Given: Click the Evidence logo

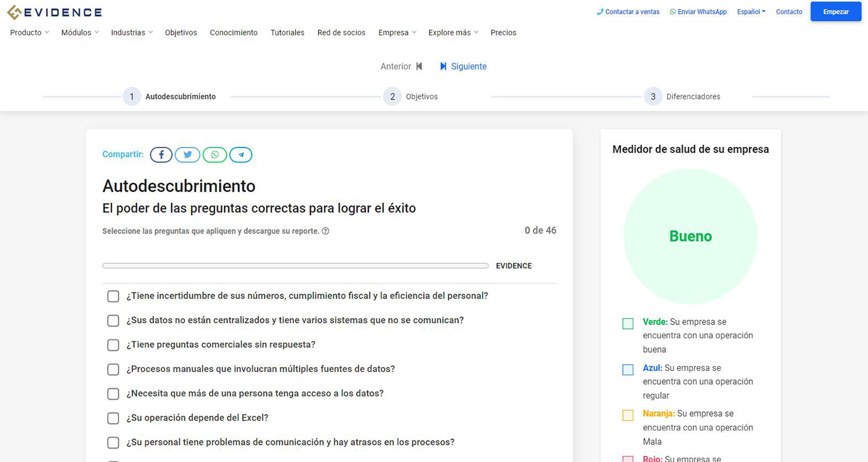Looking at the screenshot, I should coord(54,12).
